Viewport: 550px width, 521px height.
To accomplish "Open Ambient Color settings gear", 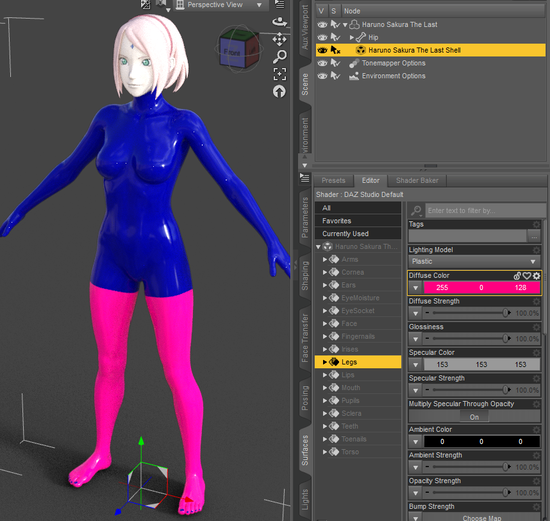I will point(536,430).
